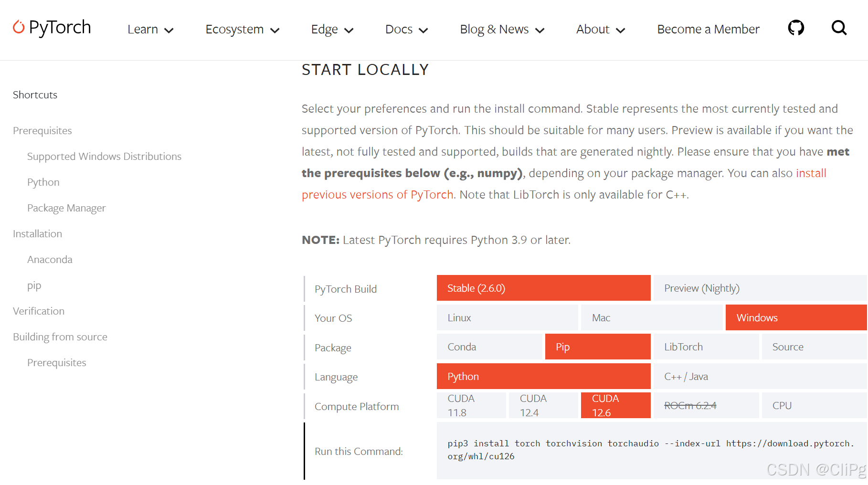
Task: Click the Language row label
Action: coord(336,377)
